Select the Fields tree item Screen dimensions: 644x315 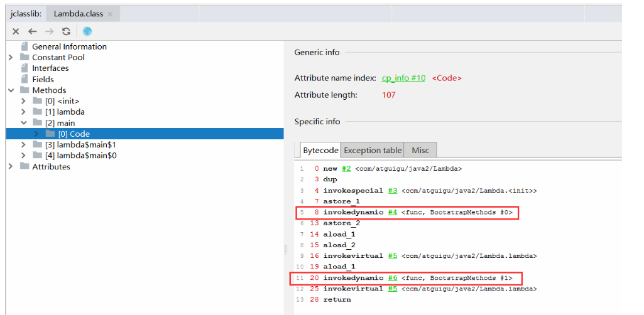pyautogui.click(x=43, y=79)
